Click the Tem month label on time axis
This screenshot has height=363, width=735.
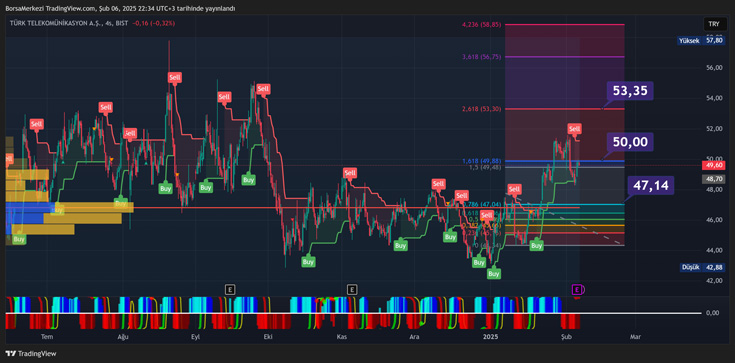(x=46, y=337)
